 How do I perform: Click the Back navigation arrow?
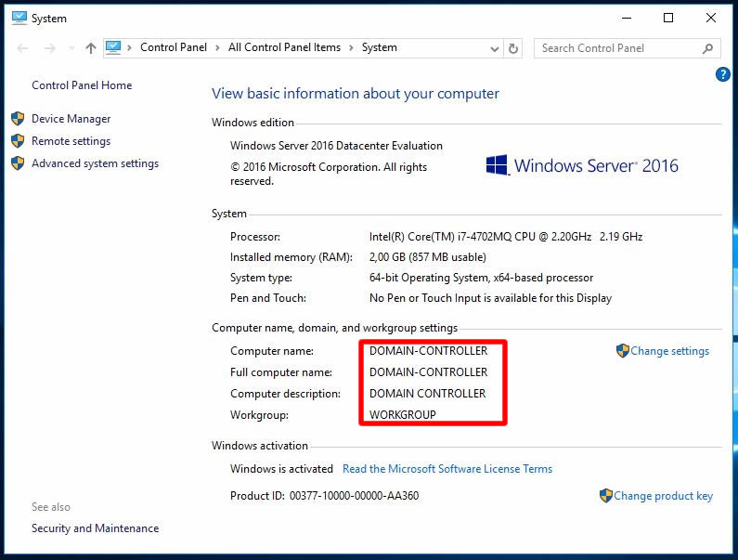pyautogui.click(x=23, y=48)
